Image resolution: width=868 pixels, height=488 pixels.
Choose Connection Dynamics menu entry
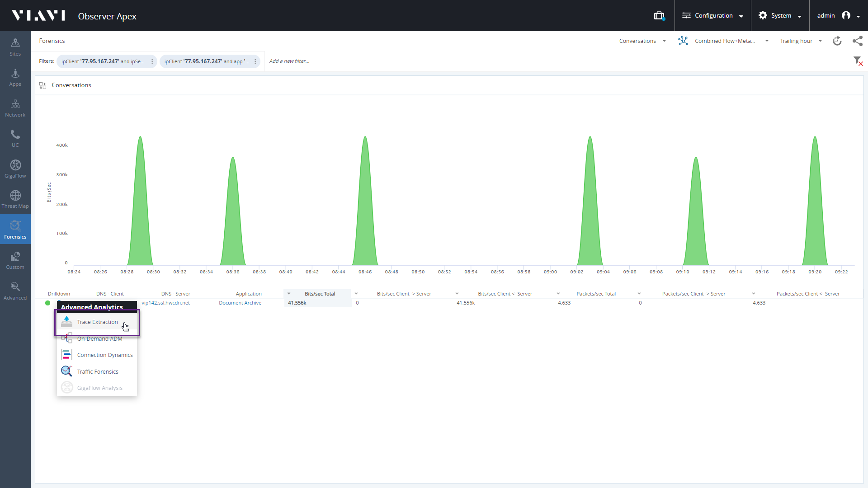point(104,355)
